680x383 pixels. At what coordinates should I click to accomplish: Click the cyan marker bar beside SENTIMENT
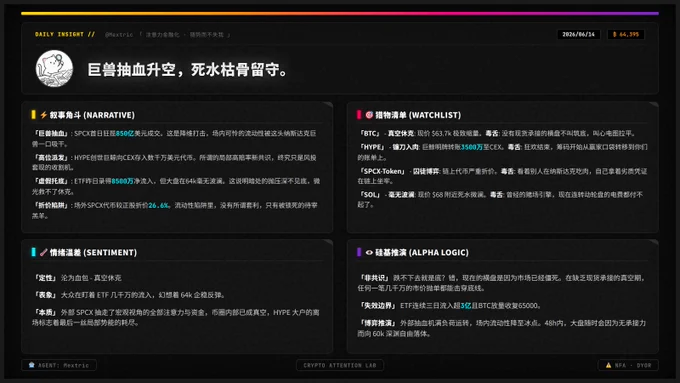tap(33, 252)
